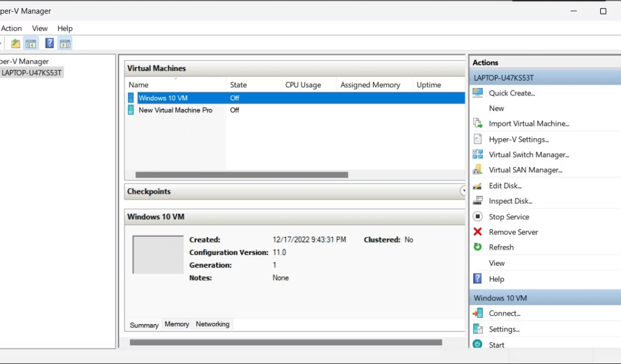Click the Start power icon for the VM
The height and width of the screenshot is (364, 621).
(x=478, y=344)
